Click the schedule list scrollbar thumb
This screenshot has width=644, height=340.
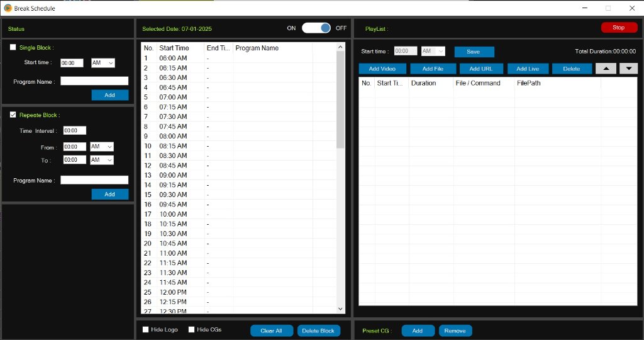[x=340, y=99]
